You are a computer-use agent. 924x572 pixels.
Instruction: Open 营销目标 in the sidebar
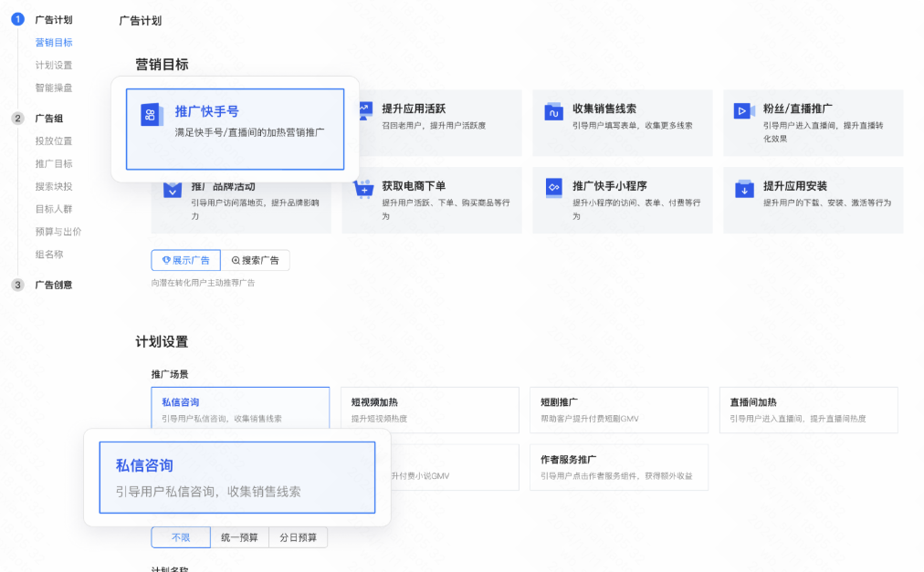point(54,42)
